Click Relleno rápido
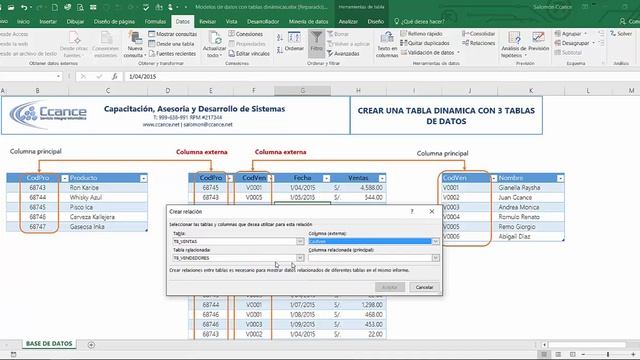 [422, 33]
